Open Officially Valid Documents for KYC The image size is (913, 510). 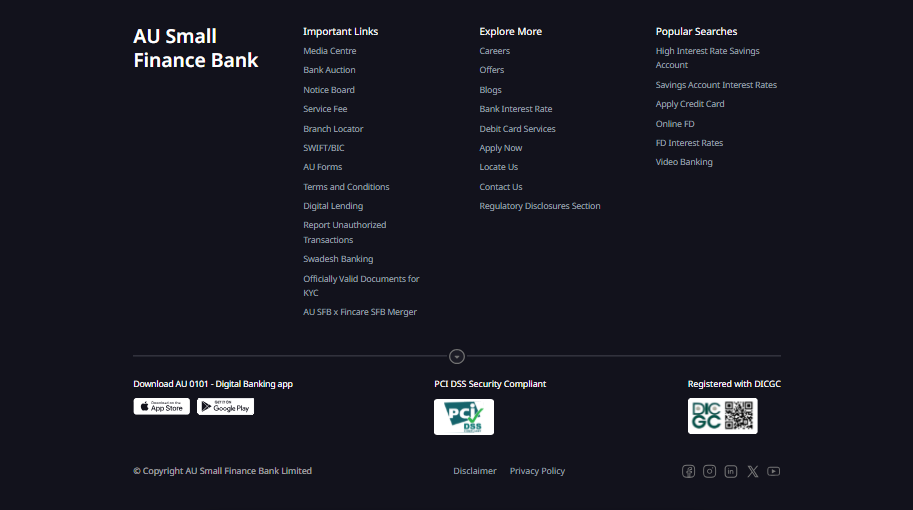tap(361, 286)
